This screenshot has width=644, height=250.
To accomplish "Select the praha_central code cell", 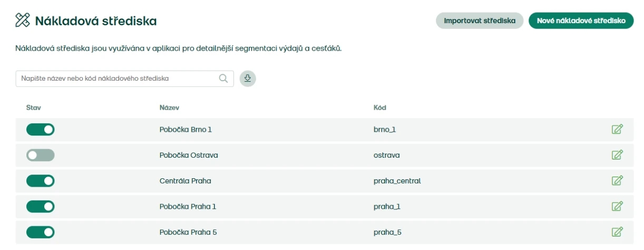I will pyautogui.click(x=397, y=181).
